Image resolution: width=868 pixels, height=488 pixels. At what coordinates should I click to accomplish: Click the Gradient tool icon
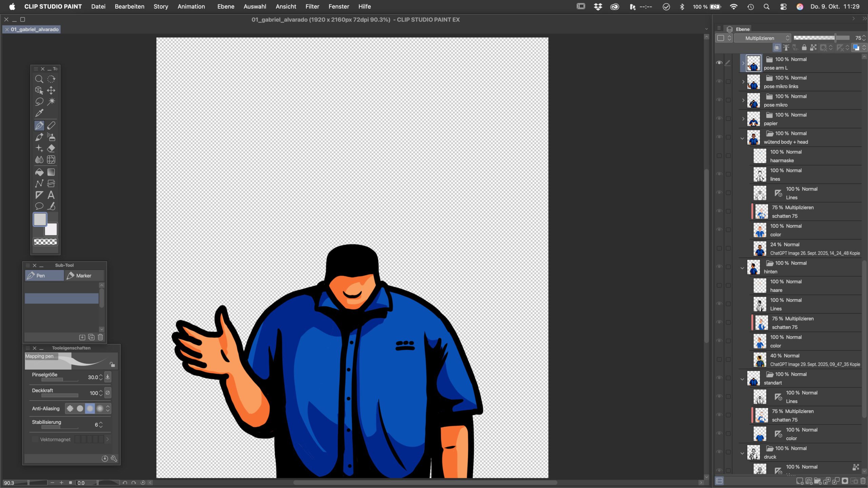pyautogui.click(x=51, y=172)
